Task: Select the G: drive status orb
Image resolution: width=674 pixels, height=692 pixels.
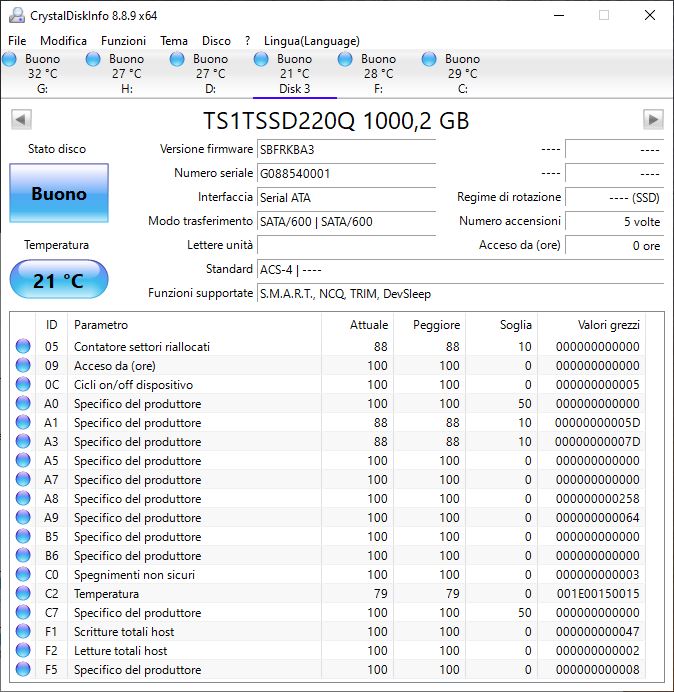Action: [10, 60]
